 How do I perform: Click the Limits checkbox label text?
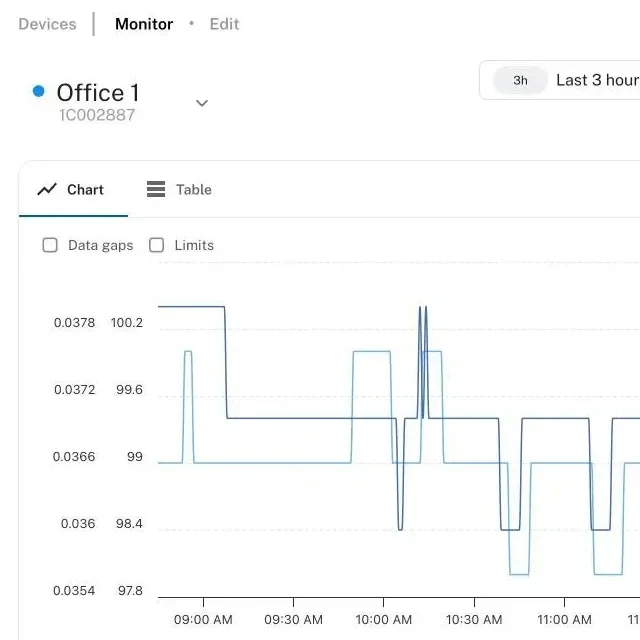[194, 245]
